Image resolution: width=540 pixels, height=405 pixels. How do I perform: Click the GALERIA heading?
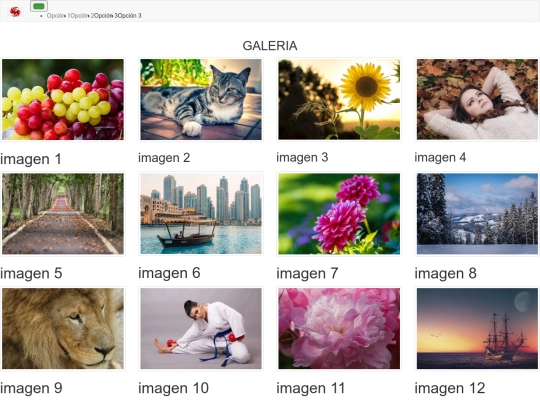pyautogui.click(x=270, y=46)
